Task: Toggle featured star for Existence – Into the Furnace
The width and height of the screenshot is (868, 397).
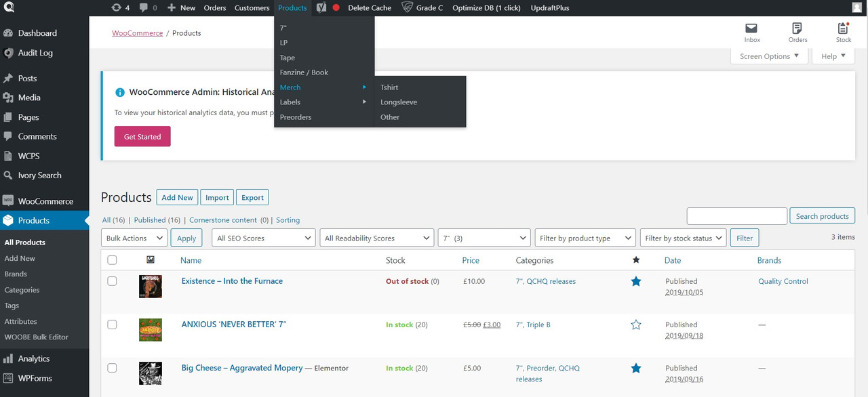Action: pyautogui.click(x=636, y=281)
